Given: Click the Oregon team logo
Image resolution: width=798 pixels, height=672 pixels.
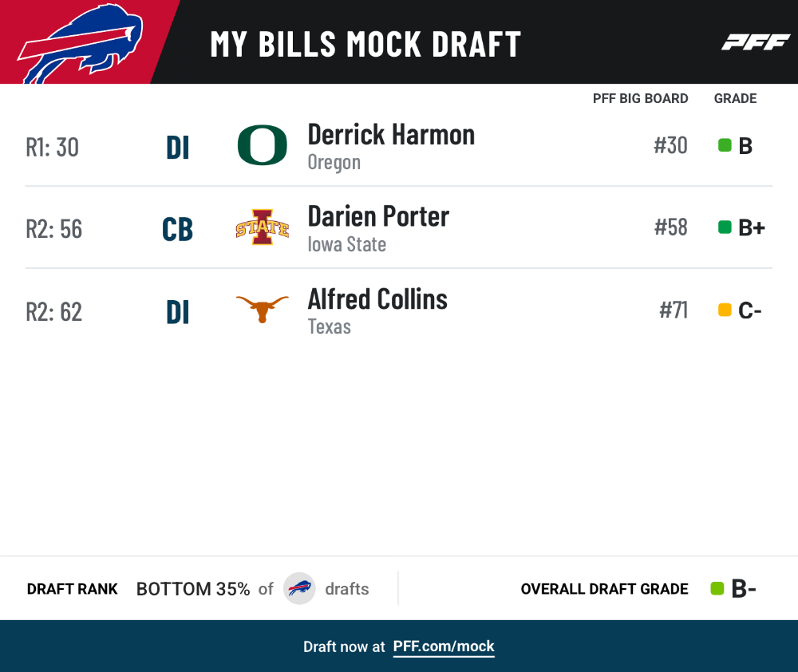Looking at the screenshot, I should tap(262, 145).
